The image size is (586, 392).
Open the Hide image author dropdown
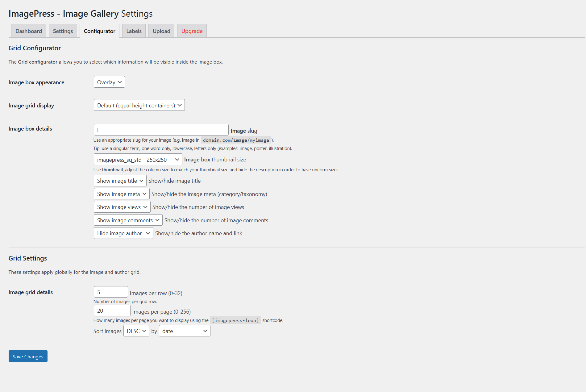coord(123,233)
